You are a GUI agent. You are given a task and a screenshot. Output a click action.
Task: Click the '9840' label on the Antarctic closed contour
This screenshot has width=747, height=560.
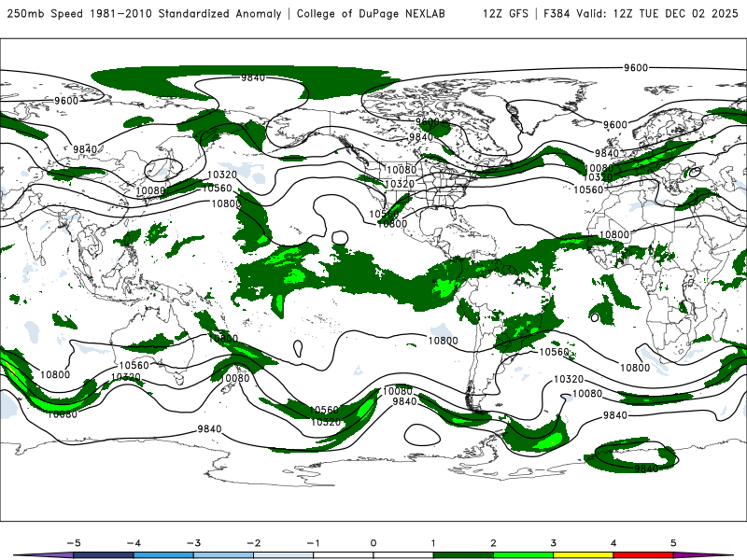coord(646,469)
